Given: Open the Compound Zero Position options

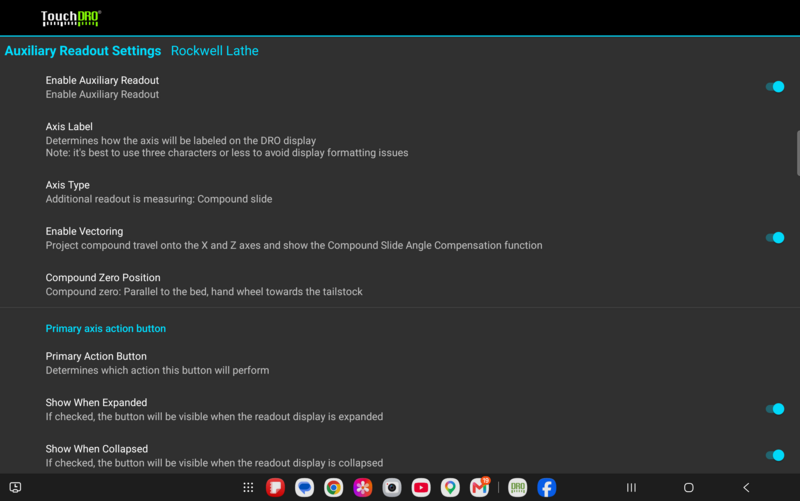Looking at the screenshot, I should [x=400, y=284].
